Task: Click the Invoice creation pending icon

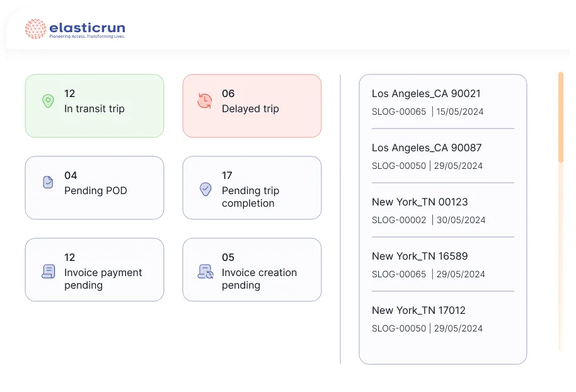Action: (x=205, y=271)
